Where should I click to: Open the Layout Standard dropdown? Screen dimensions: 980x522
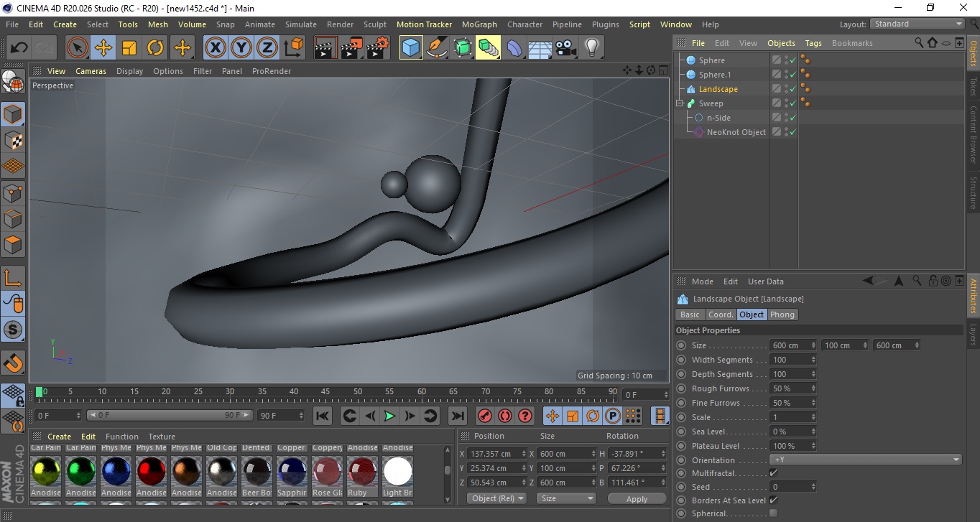917,24
